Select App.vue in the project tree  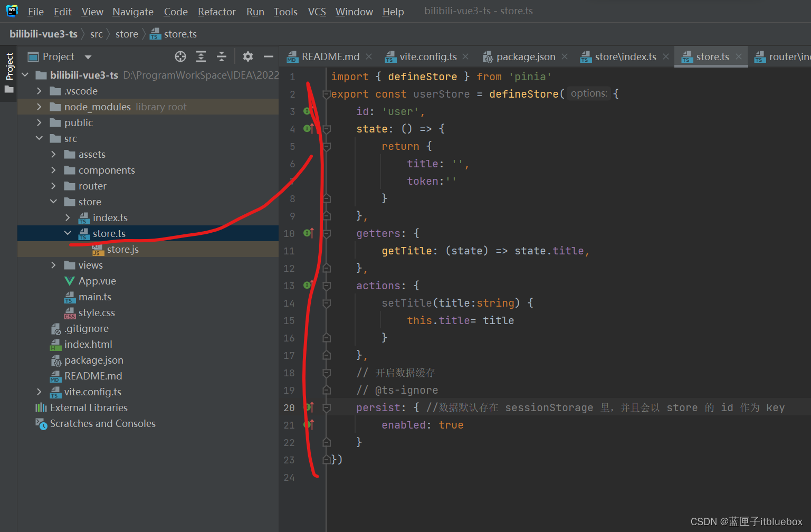(x=97, y=281)
